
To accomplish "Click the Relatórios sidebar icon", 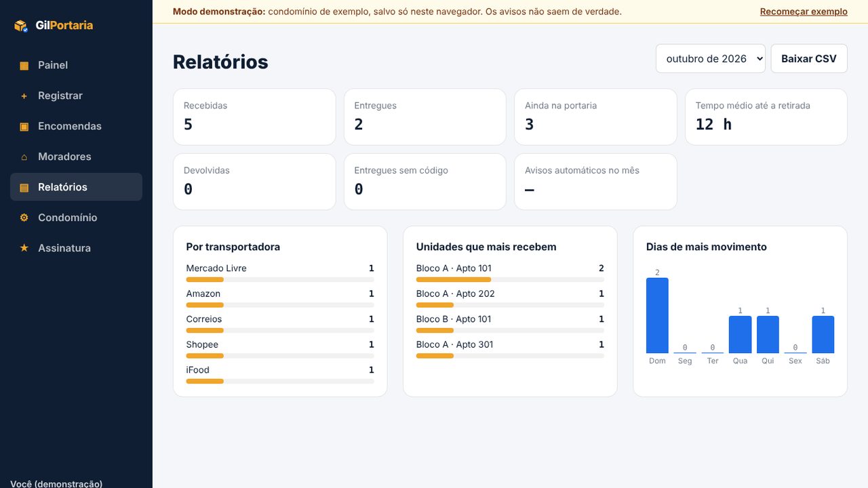I will click(24, 188).
